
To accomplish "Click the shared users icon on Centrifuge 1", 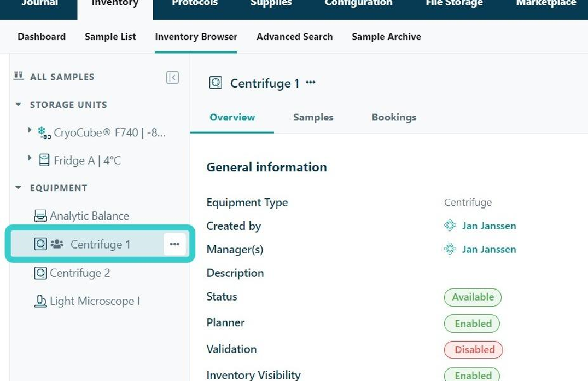I will (x=57, y=244).
